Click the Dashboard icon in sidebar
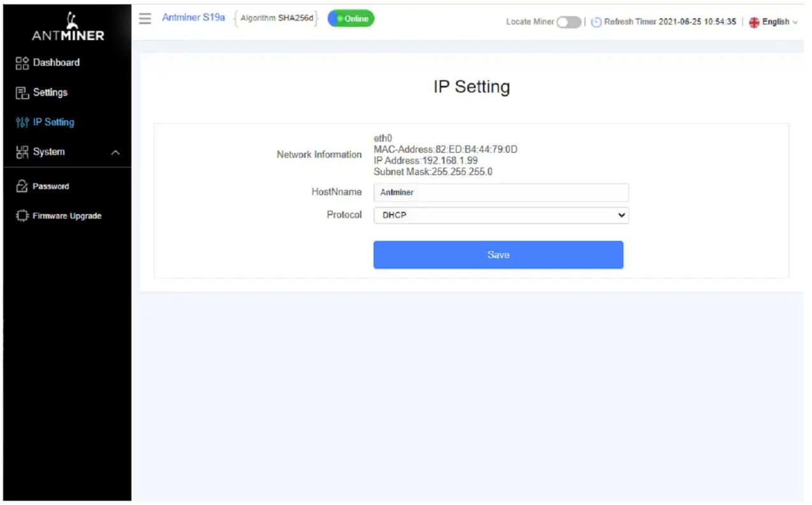 [x=22, y=62]
